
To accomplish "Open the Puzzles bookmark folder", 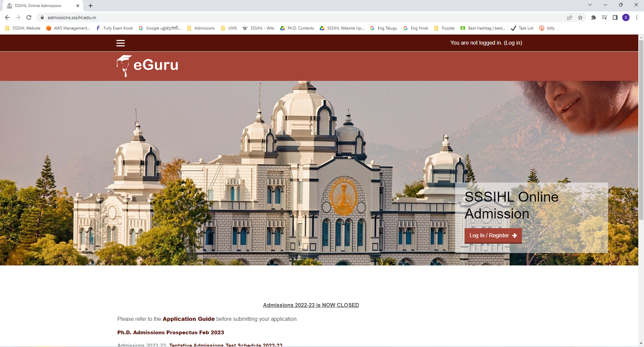I will pos(444,28).
